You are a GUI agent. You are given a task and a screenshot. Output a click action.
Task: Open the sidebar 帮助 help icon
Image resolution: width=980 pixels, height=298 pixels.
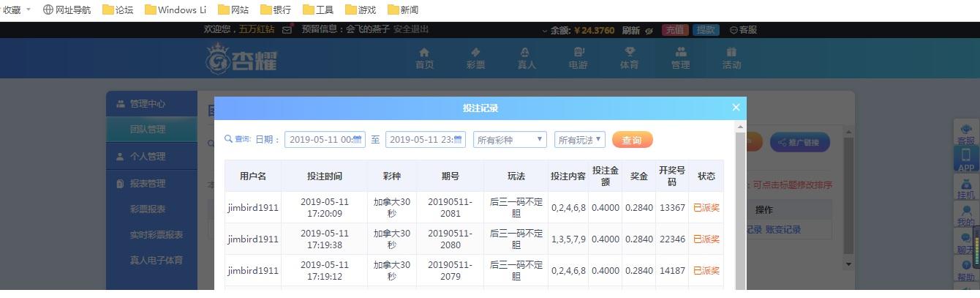click(966, 269)
